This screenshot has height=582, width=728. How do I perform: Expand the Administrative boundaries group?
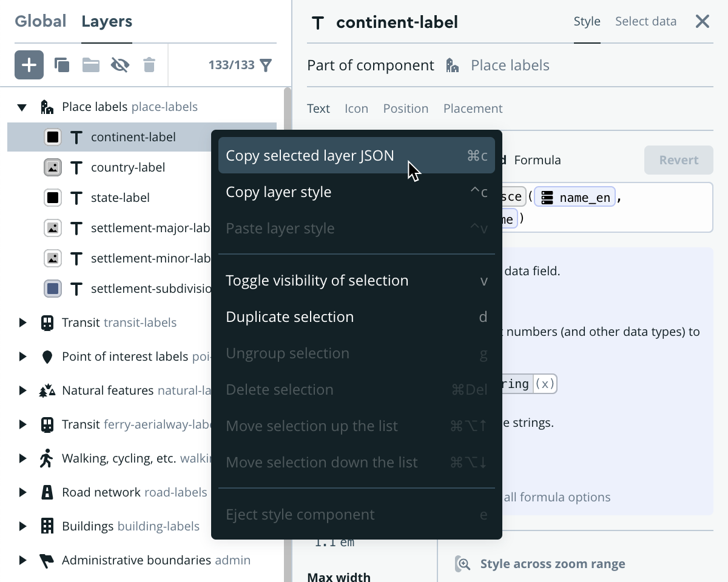22,560
